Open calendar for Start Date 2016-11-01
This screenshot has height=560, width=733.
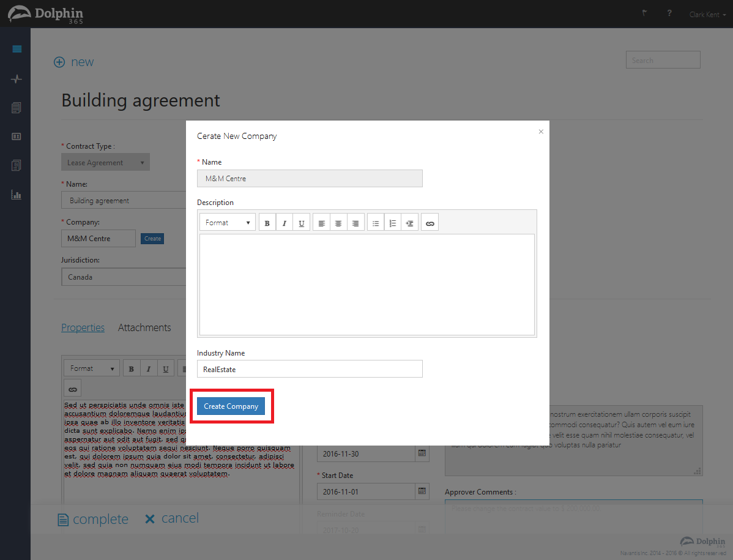tap(422, 491)
